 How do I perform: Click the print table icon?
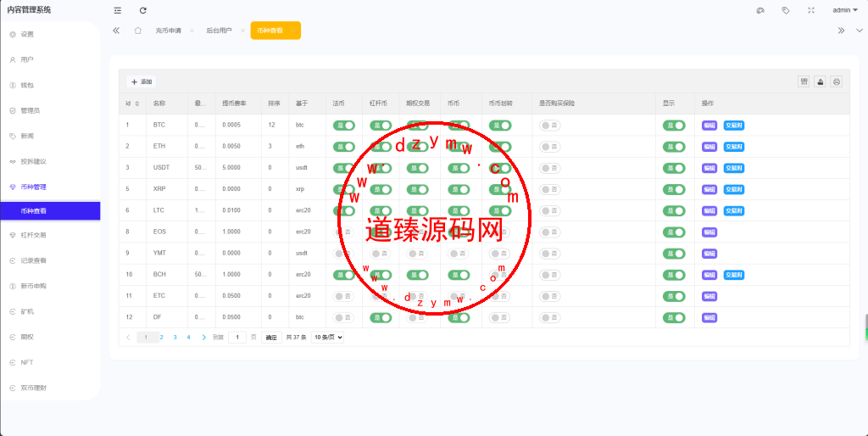coord(837,81)
